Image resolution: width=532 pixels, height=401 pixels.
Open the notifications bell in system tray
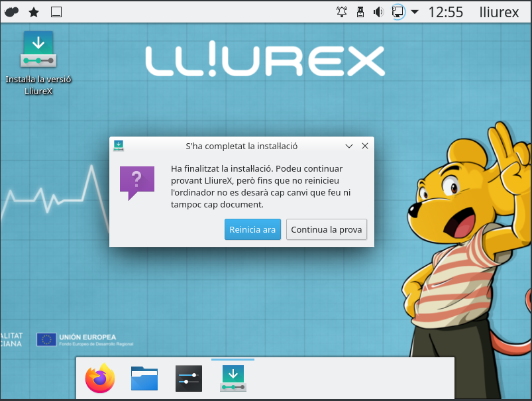click(342, 12)
